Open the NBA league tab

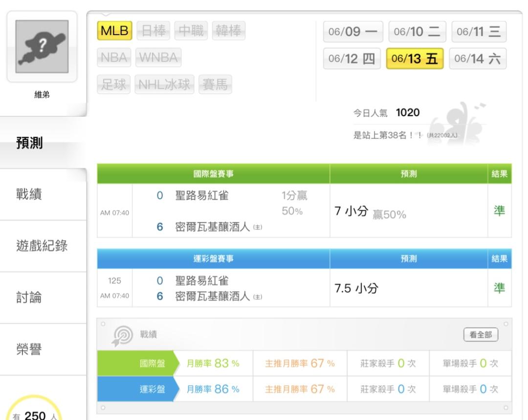point(114,57)
